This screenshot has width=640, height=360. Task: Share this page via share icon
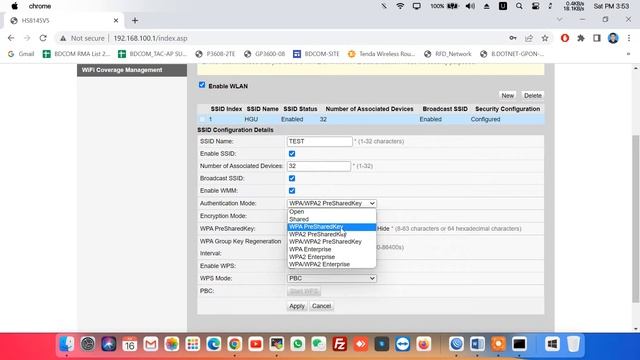529,38
